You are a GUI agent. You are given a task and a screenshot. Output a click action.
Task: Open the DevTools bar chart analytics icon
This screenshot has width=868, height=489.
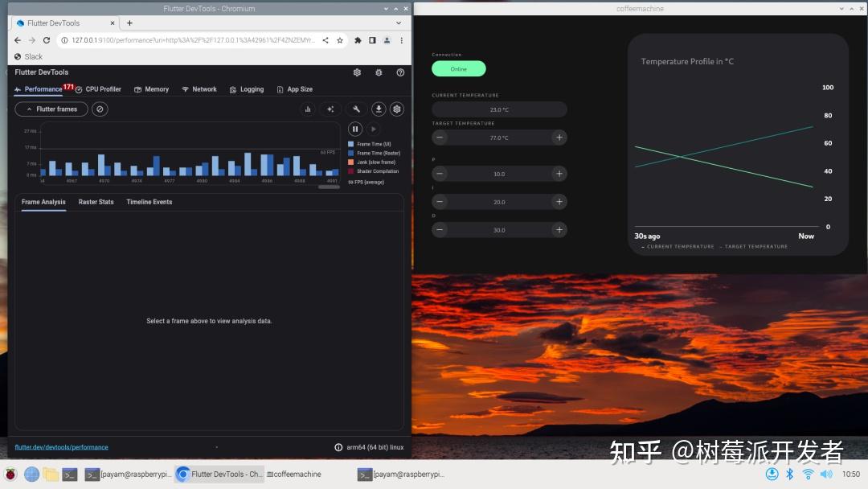click(308, 109)
